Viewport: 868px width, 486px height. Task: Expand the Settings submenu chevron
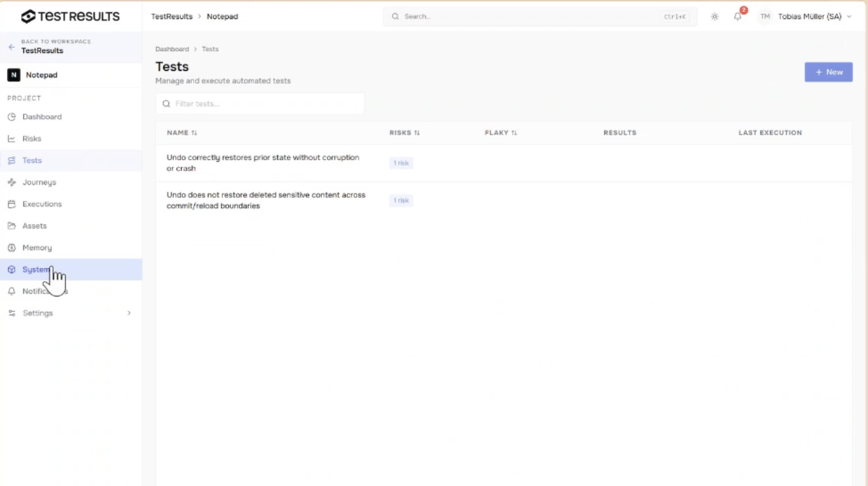coord(129,313)
